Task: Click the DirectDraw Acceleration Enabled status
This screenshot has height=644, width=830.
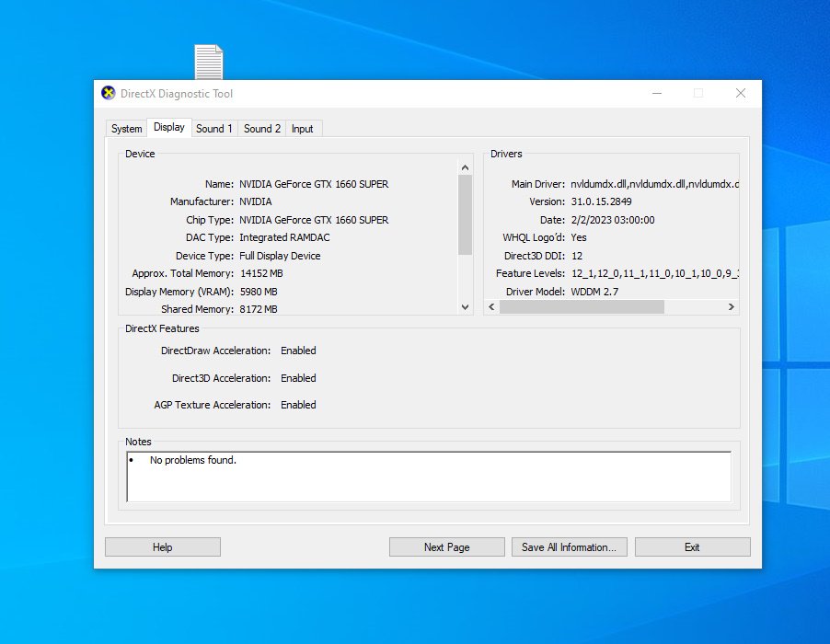Action: [298, 351]
